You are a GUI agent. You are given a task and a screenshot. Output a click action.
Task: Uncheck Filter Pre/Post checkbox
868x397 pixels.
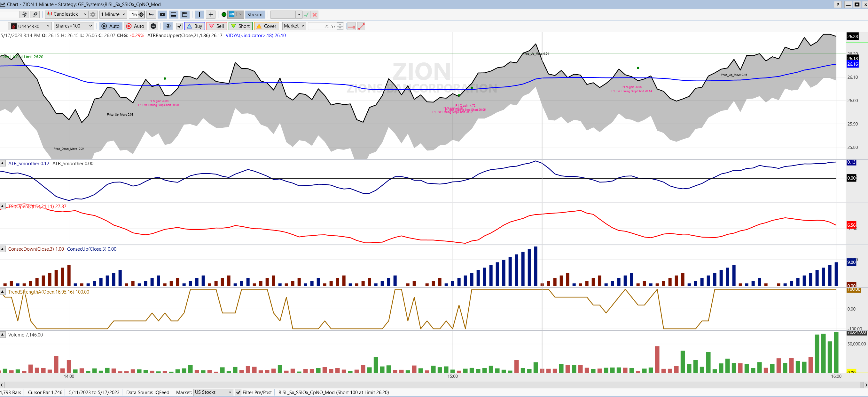pos(238,392)
